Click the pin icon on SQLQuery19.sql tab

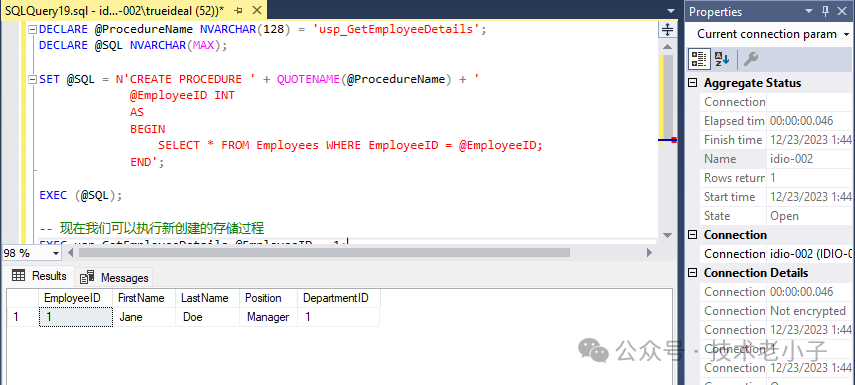238,11
